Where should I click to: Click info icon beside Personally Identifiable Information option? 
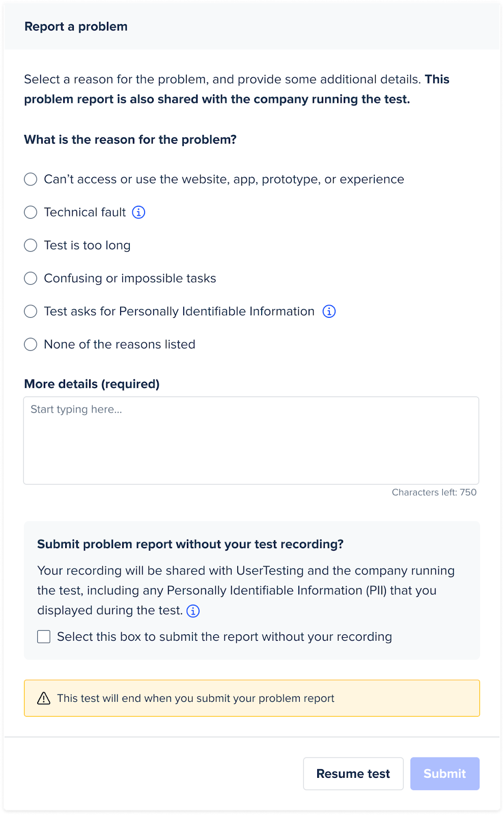(x=329, y=311)
